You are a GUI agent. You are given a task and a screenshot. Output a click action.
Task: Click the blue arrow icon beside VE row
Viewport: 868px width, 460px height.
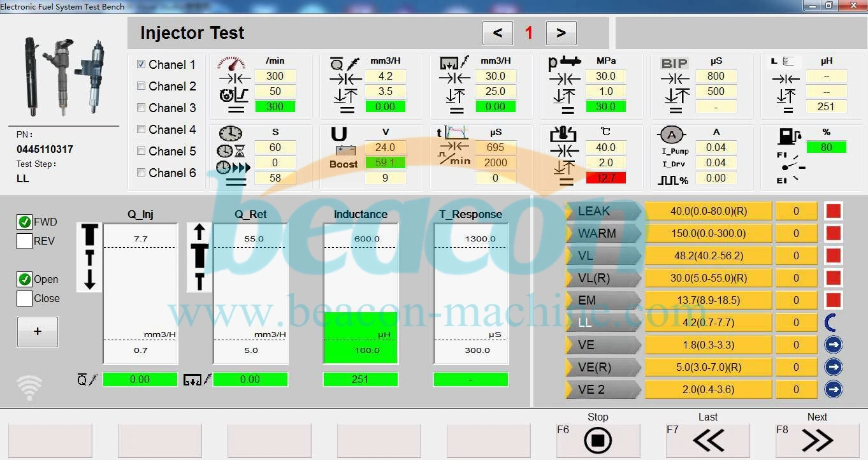click(833, 345)
